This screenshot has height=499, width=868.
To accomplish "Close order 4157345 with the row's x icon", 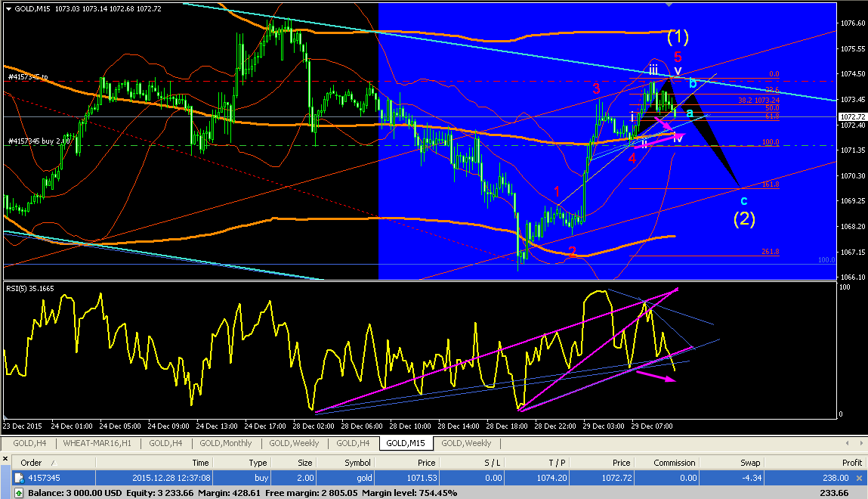I will point(859,478).
